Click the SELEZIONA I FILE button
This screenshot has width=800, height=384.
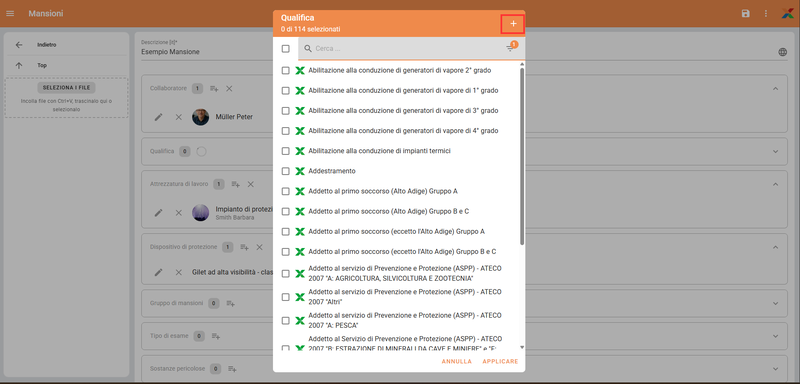coord(66,88)
